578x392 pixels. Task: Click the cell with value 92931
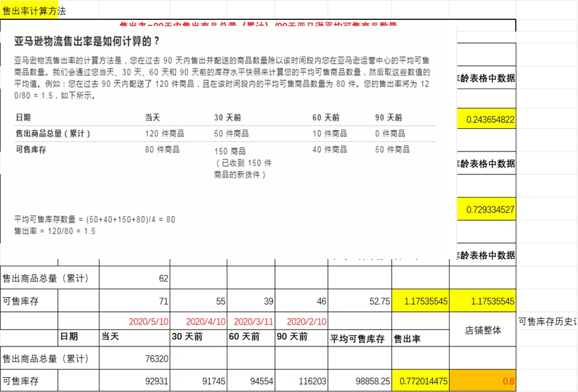[x=135, y=380]
